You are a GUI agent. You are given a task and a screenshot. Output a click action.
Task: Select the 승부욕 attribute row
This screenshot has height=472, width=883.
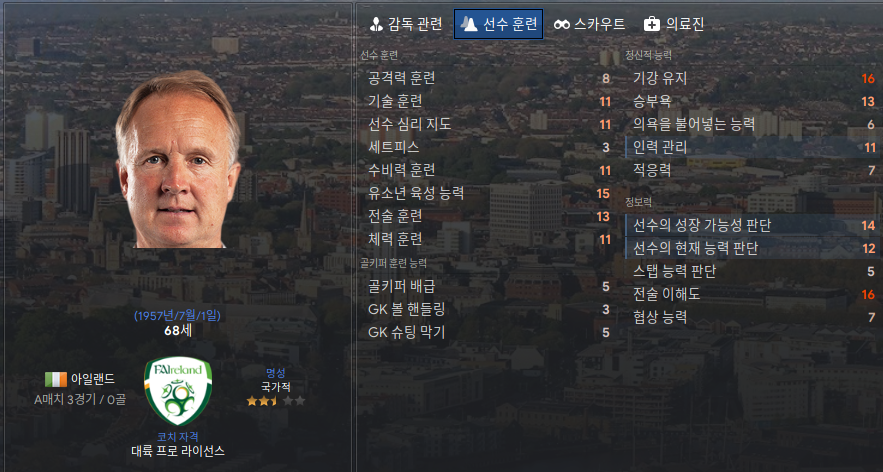[x=753, y=101]
